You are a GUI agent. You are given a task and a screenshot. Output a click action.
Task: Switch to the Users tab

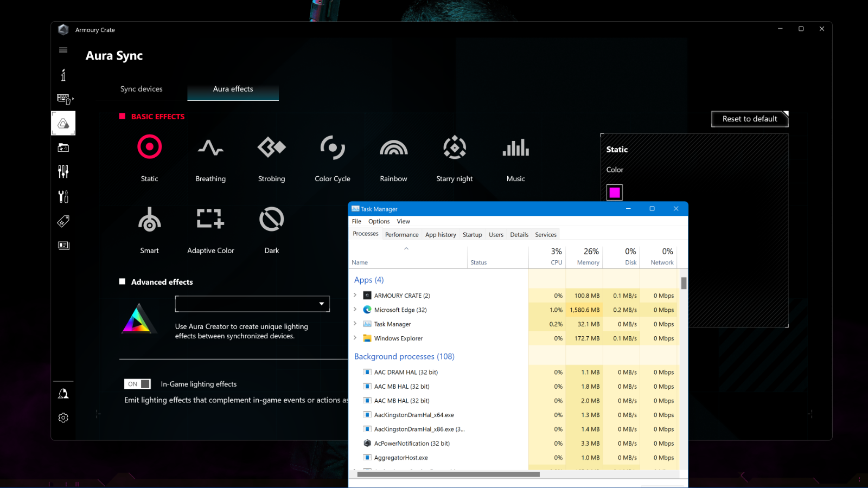click(x=496, y=235)
